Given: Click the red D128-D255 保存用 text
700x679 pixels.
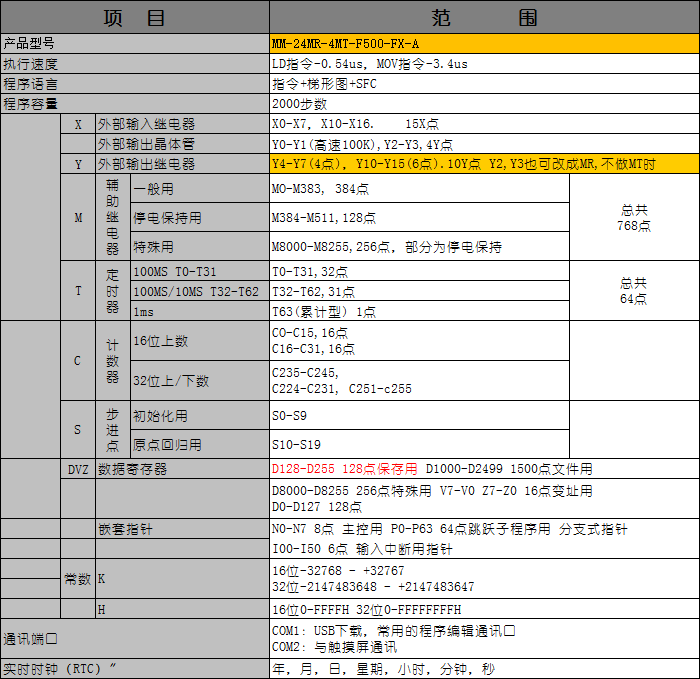Looking at the screenshot, I should [345, 468].
